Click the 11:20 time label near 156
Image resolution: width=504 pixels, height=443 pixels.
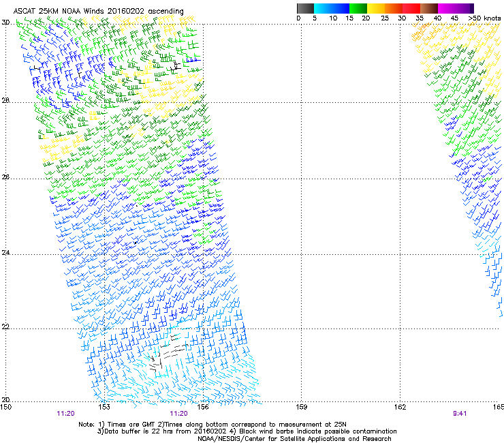point(178,414)
